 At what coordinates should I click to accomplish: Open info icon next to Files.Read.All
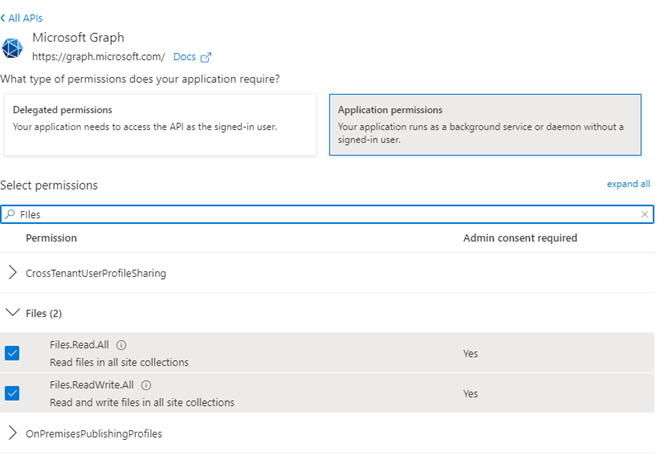click(x=121, y=345)
